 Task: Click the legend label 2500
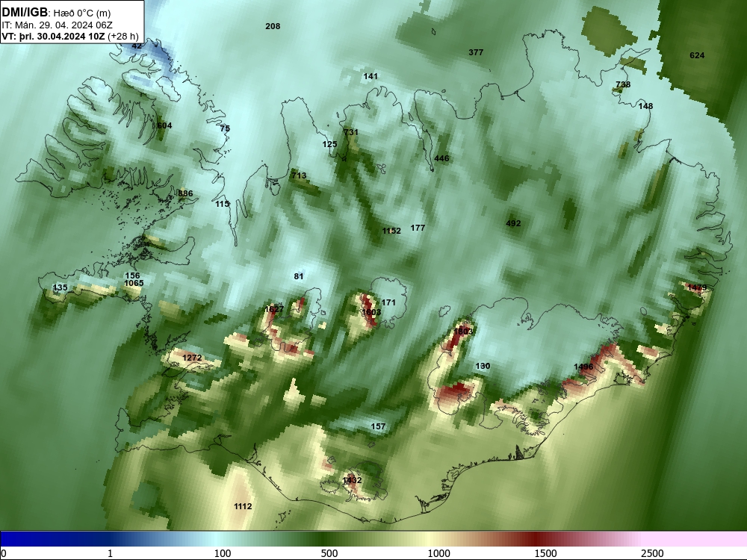tap(652, 553)
